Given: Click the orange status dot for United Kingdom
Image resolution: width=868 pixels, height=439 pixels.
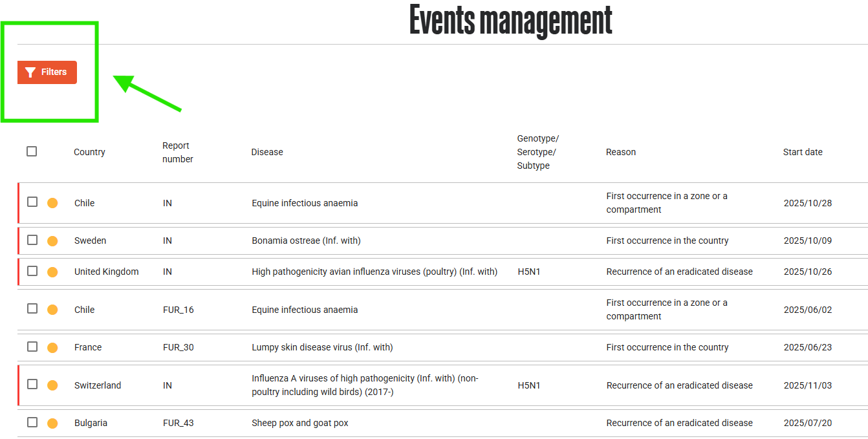Looking at the screenshot, I should point(52,272).
